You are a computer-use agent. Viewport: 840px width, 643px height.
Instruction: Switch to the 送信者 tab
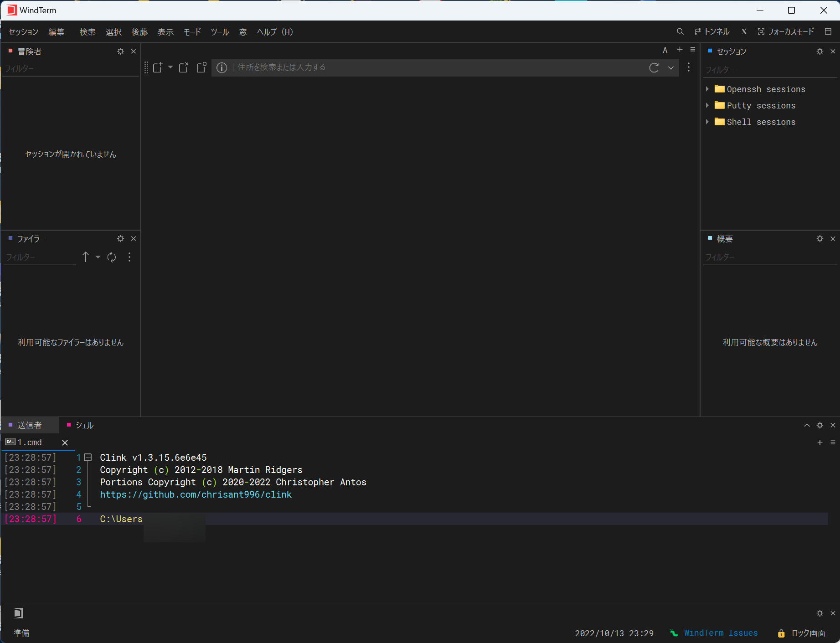(30, 425)
